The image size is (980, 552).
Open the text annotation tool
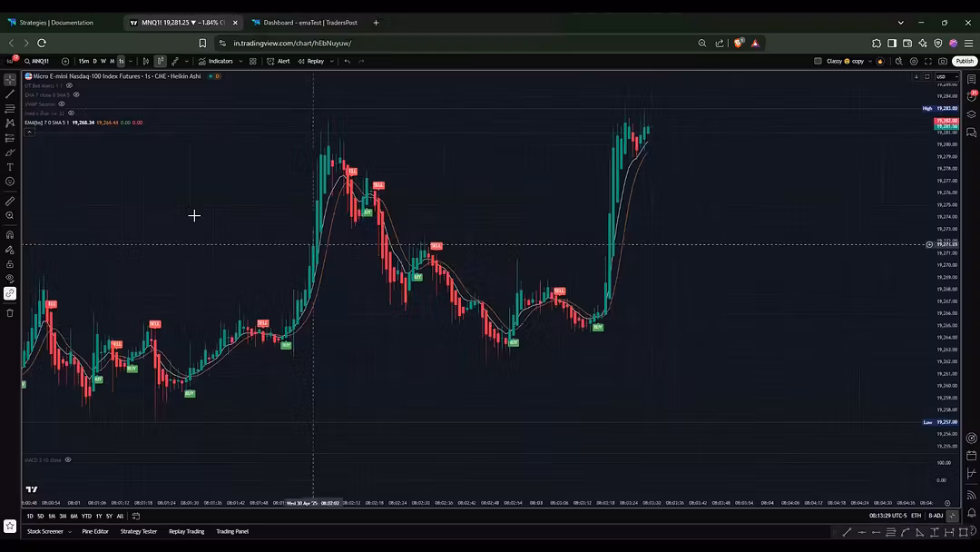pyautogui.click(x=10, y=167)
